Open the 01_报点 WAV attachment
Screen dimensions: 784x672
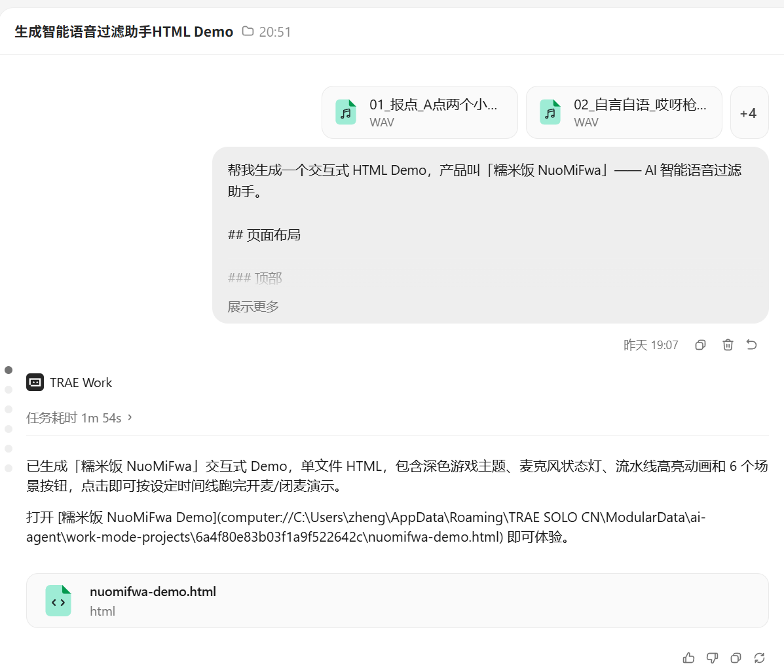(x=419, y=113)
